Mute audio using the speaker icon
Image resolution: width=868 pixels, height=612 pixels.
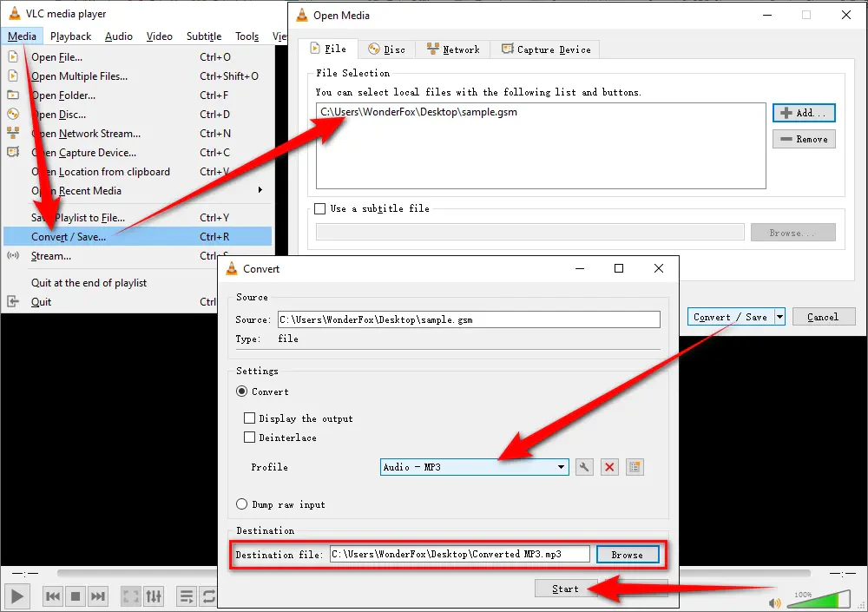pyautogui.click(x=775, y=602)
